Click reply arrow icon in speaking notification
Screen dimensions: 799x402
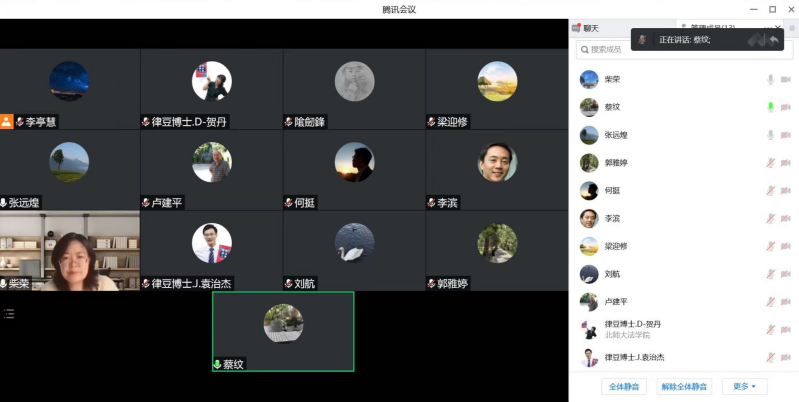(x=775, y=39)
